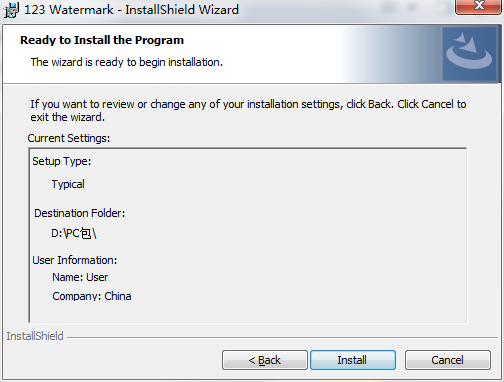Select the 'Setup Type:' line
The image size is (504, 382).
point(62,161)
